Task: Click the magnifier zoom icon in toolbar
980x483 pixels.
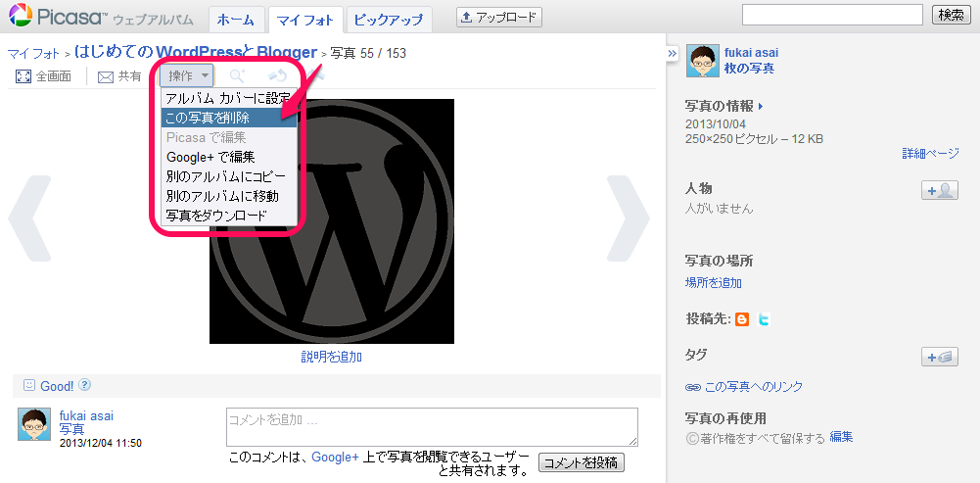Action: coord(237,76)
